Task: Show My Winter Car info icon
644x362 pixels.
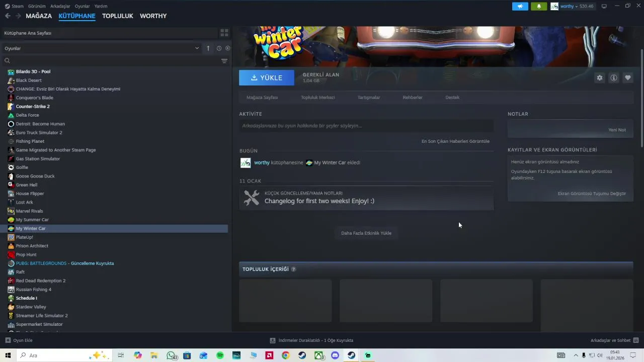Action: pos(613,78)
